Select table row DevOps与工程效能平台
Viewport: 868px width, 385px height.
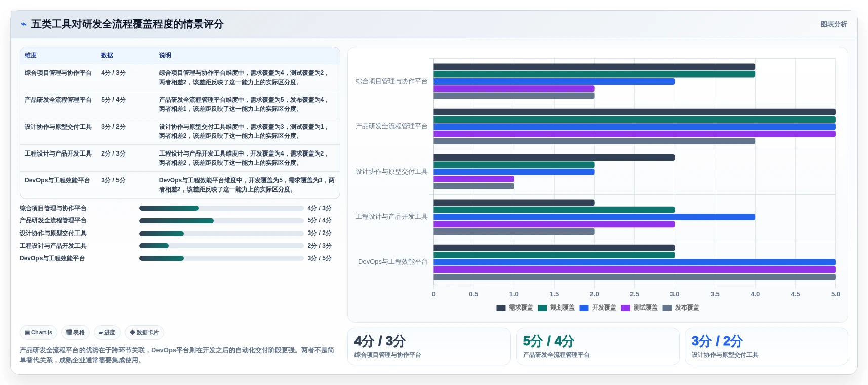(x=180, y=185)
